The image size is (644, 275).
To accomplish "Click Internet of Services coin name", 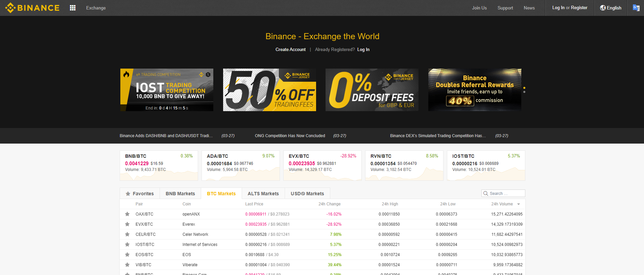I will coord(200,245).
